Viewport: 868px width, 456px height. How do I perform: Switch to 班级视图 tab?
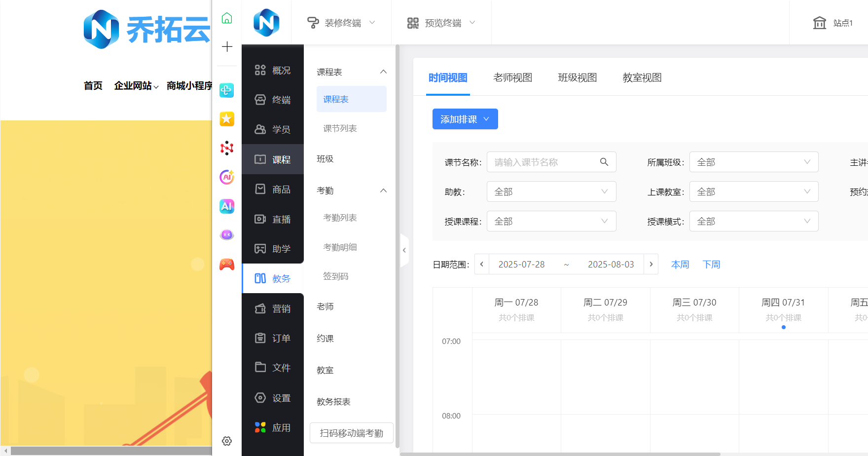click(x=577, y=77)
